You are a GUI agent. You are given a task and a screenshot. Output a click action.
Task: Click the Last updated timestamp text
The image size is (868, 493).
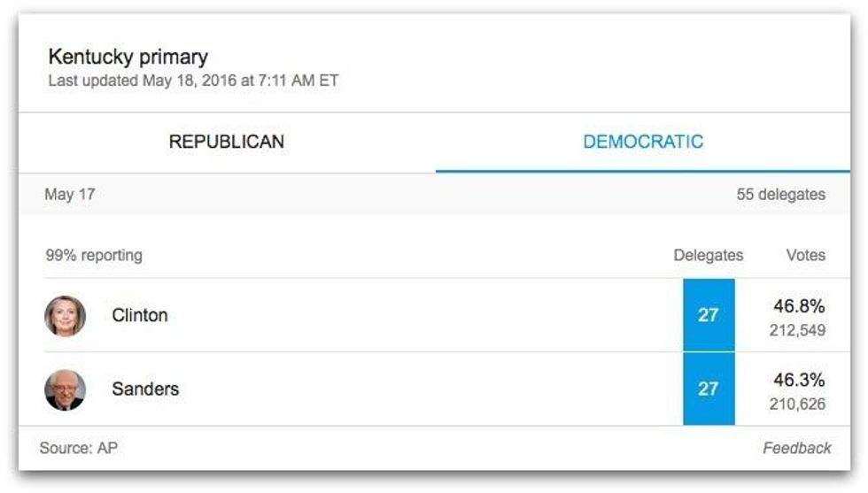click(x=193, y=81)
